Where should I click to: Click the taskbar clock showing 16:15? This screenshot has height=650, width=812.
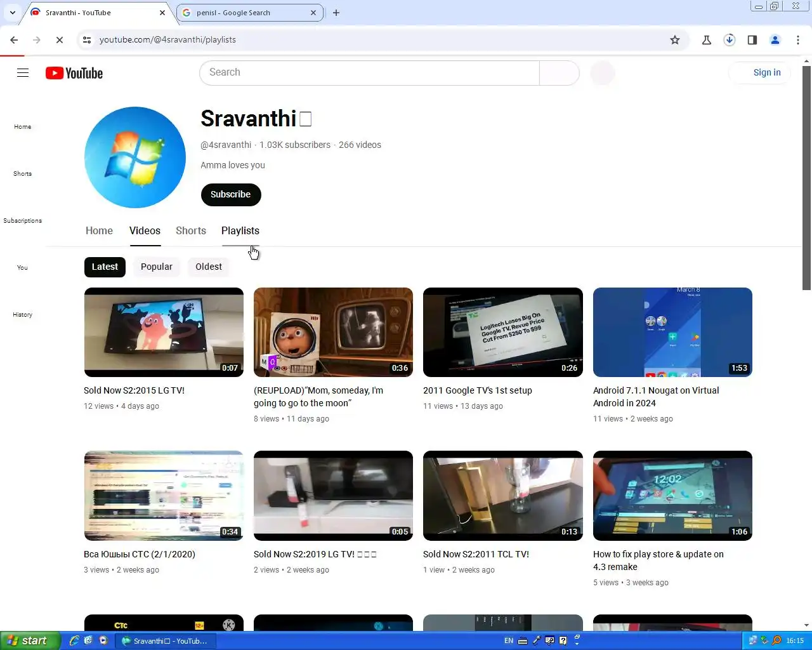795,640
